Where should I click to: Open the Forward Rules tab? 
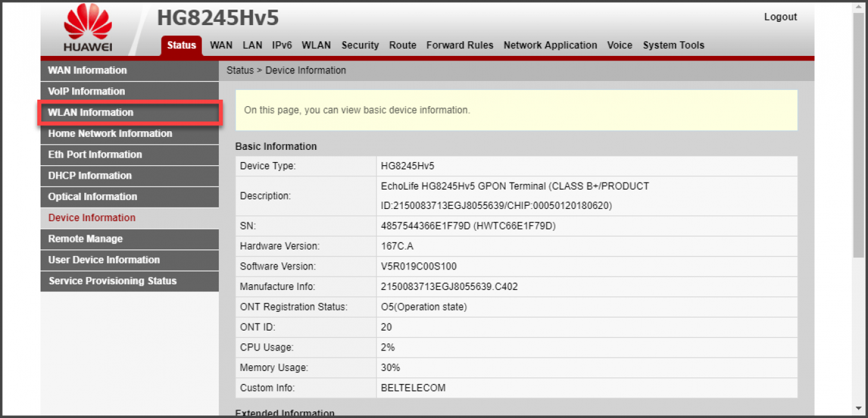(459, 45)
